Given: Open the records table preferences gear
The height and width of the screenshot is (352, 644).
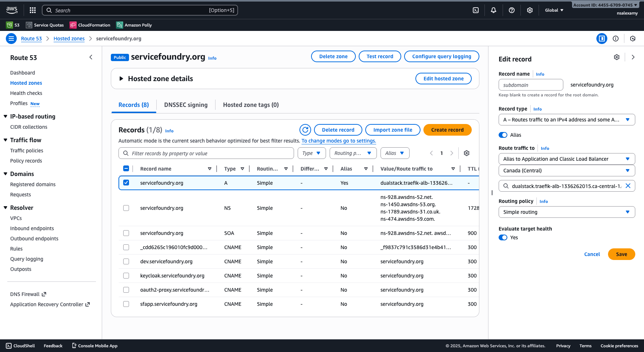Looking at the screenshot, I should click(x=467, y=153).
